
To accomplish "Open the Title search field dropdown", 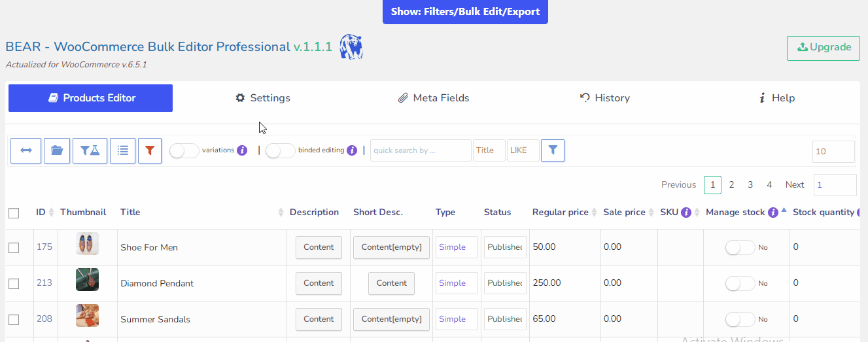I will (x=489, y=150).
